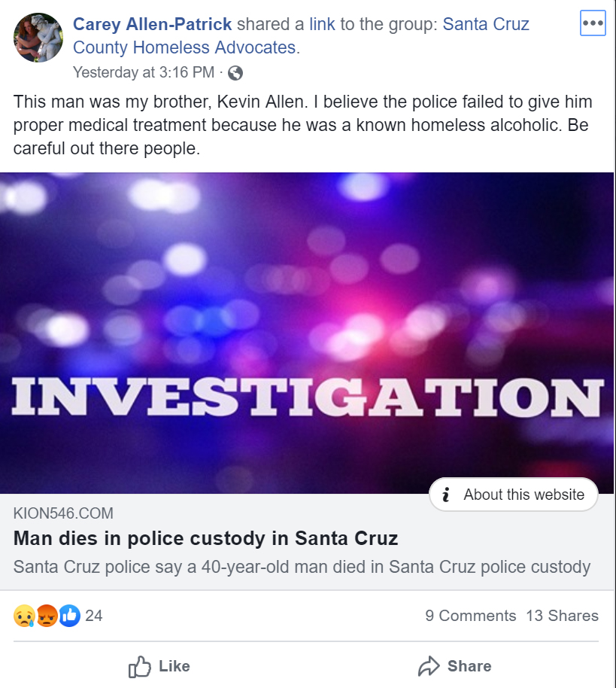616x688 pixels.
Task: View the 24 reactions count
Action: click(x=94, y=616)
